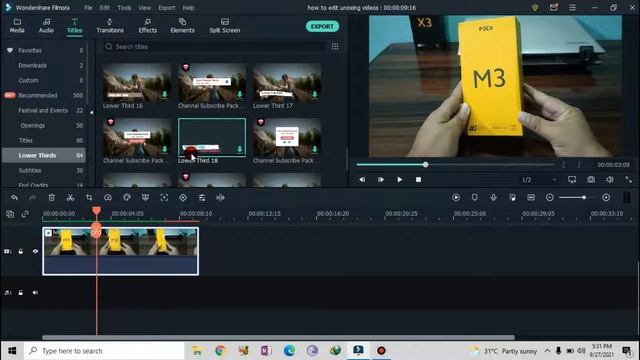640x360 pixels.
Task: Click the Motion tracking icon
Action: click(164, 198)
